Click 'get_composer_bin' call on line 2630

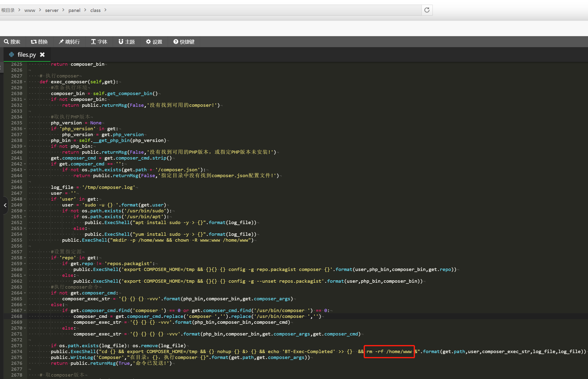tap(130, 94)
